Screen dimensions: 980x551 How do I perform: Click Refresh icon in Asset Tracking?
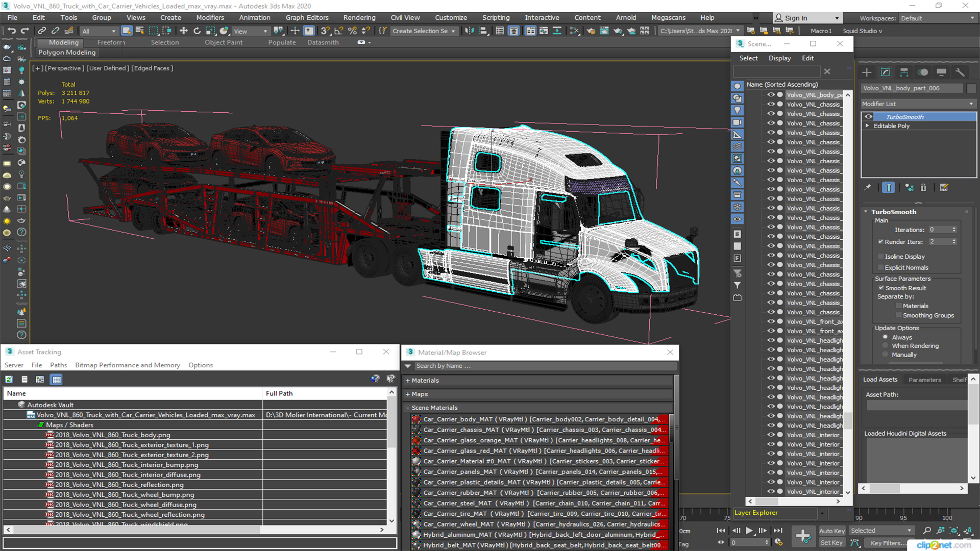coord(9,379)
